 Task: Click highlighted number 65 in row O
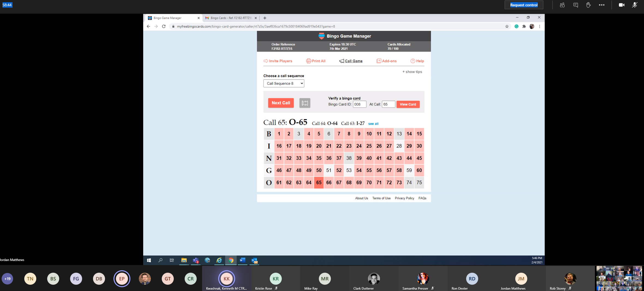[319, 183]
